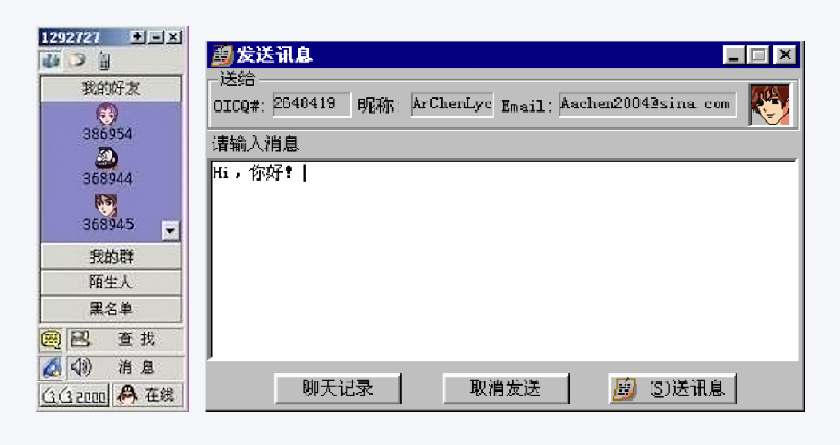Expand the 黑名单 group
This screenshot has height=445, width=840.
point(111,309)
